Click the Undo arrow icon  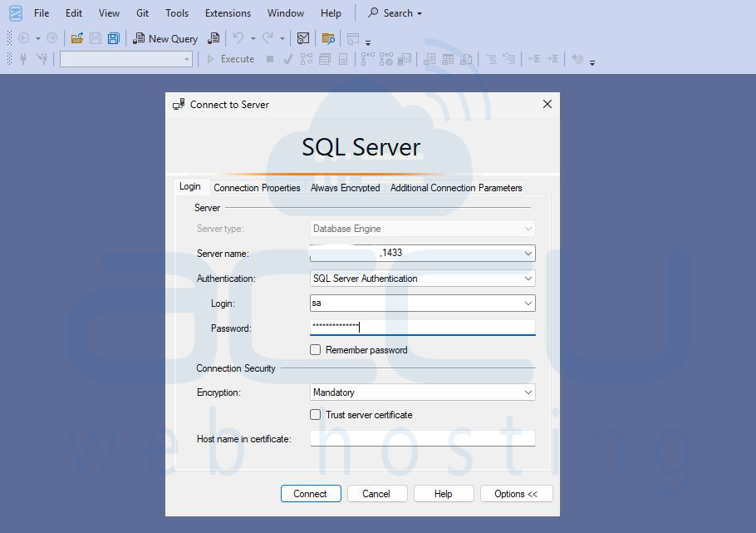(239, 38)
